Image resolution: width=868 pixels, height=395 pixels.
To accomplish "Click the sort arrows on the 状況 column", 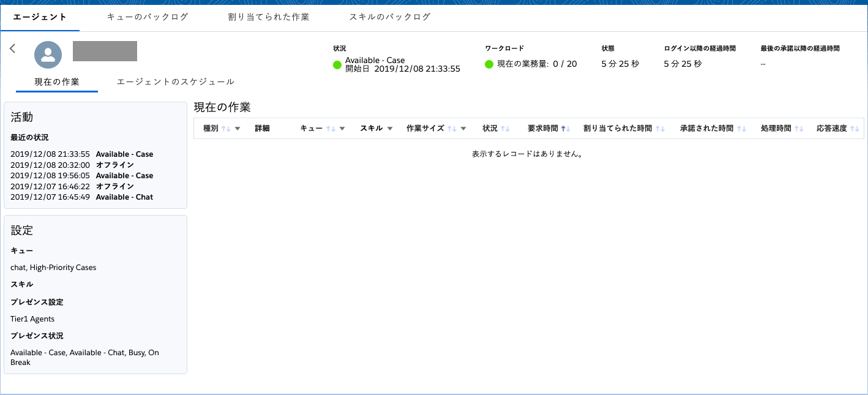I will [x=506, y=128].
